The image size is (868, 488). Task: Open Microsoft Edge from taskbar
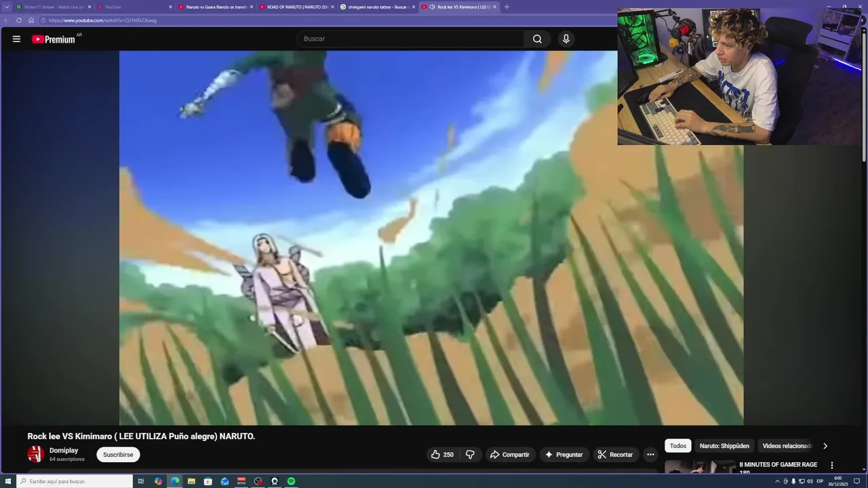[175, 481]
